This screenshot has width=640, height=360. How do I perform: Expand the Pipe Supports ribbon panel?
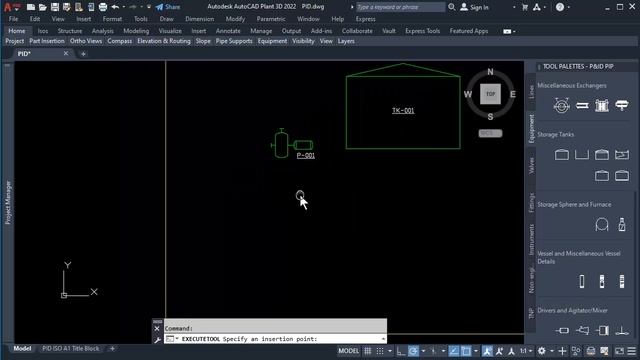tap(234, 41)
